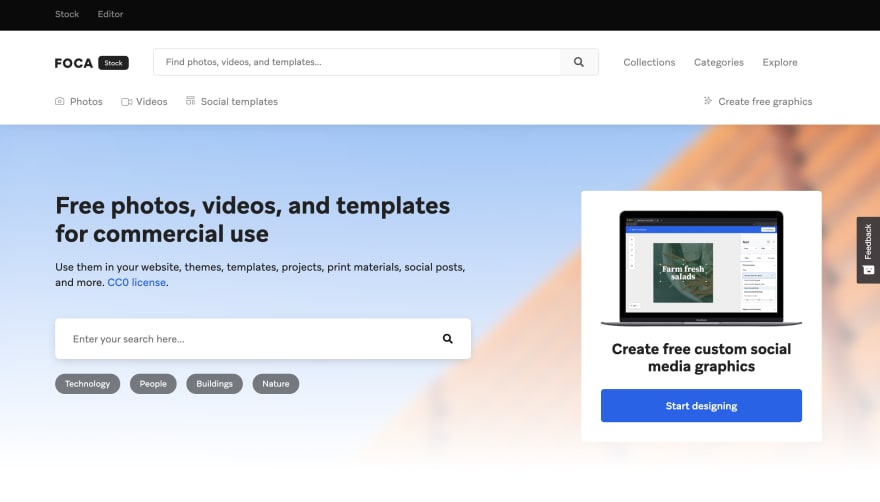Click the Start designing button
This screenshot has height=502, width=880.
click(701, 405)
